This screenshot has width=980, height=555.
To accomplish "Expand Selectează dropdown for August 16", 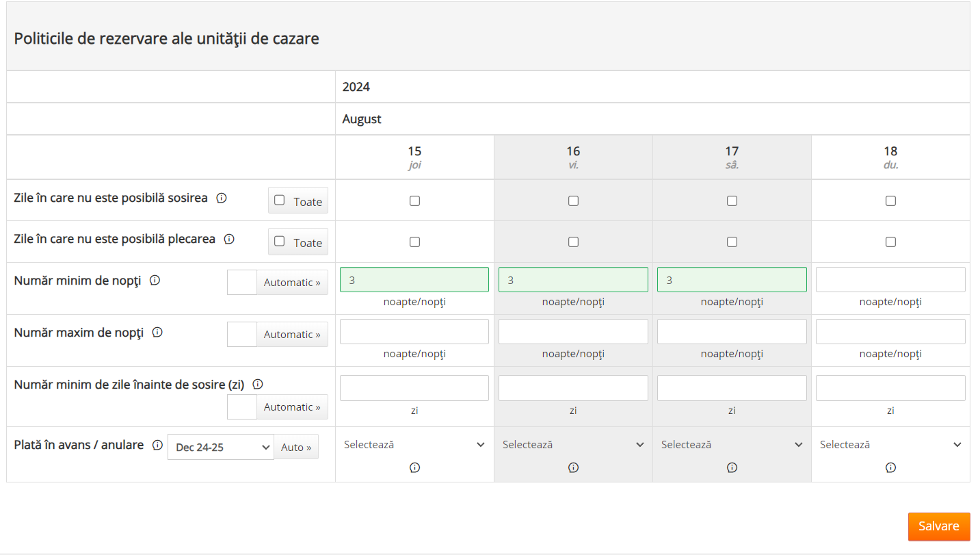I will 573,444.
